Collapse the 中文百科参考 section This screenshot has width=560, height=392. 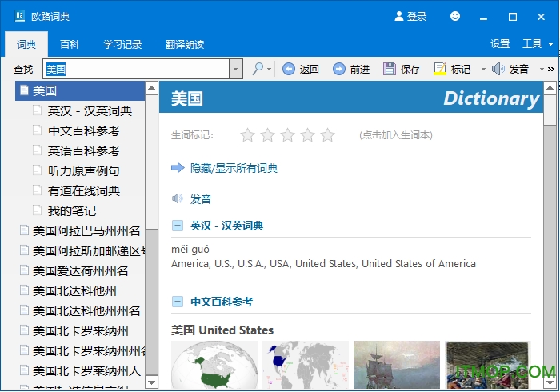click(x=178, y=302)
